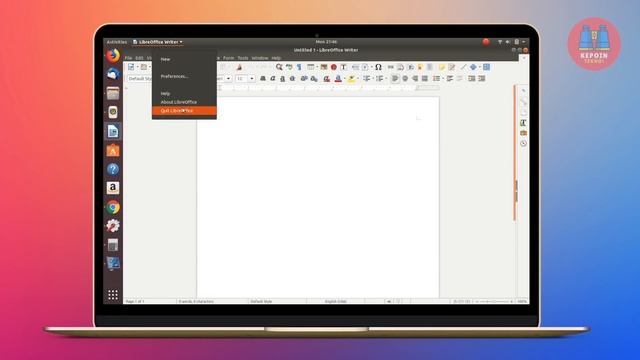Show Applications grid in the dock

(113, 294)
